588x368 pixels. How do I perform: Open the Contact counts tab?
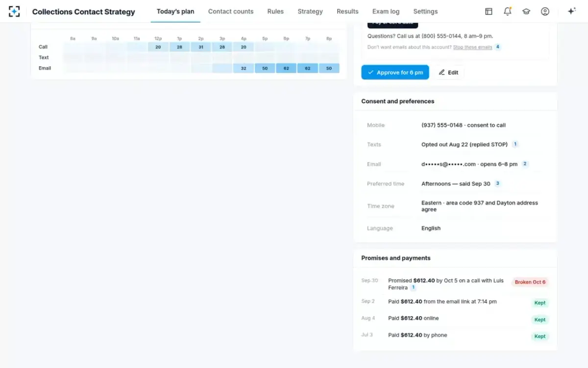click(231, 11)
